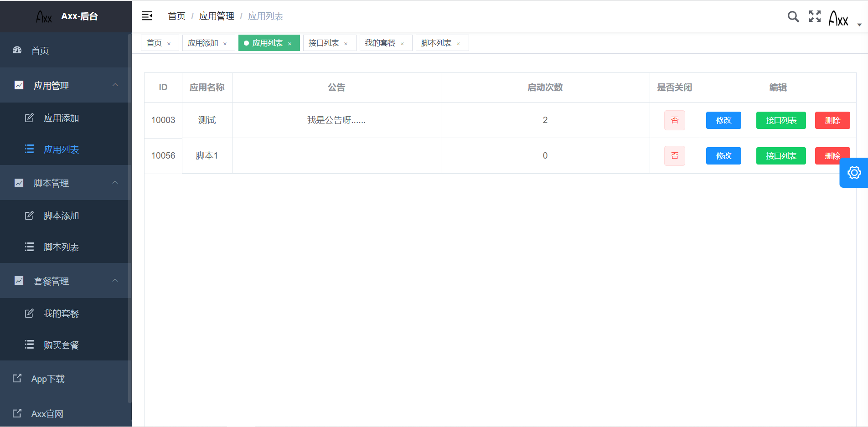Image resolution: width=868 pixels, height=427 pixels.
Task: Close the 首页 tab
Action: point(169,44)
